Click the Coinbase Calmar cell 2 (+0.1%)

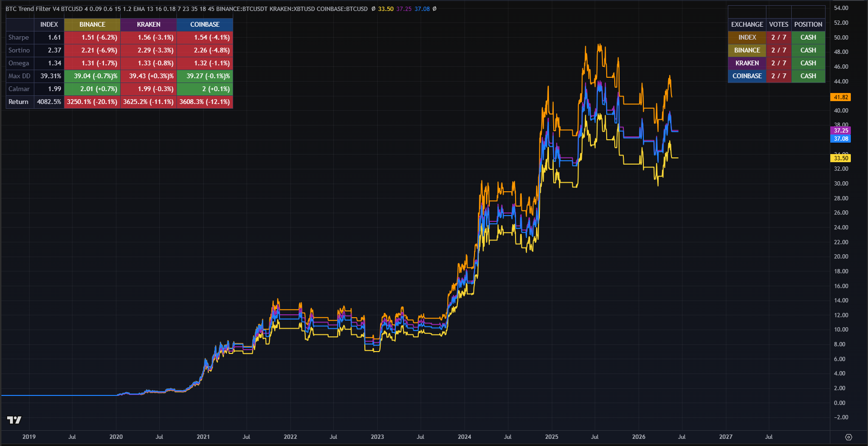coord(205,89)
